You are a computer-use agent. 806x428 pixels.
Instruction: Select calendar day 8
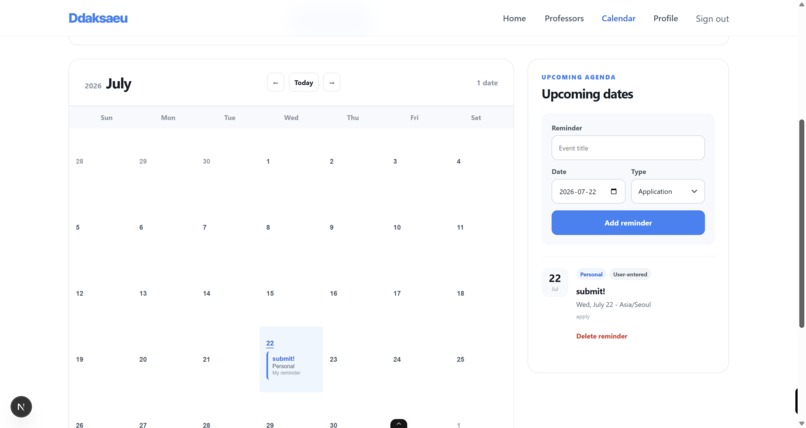[x=268, y=228]
